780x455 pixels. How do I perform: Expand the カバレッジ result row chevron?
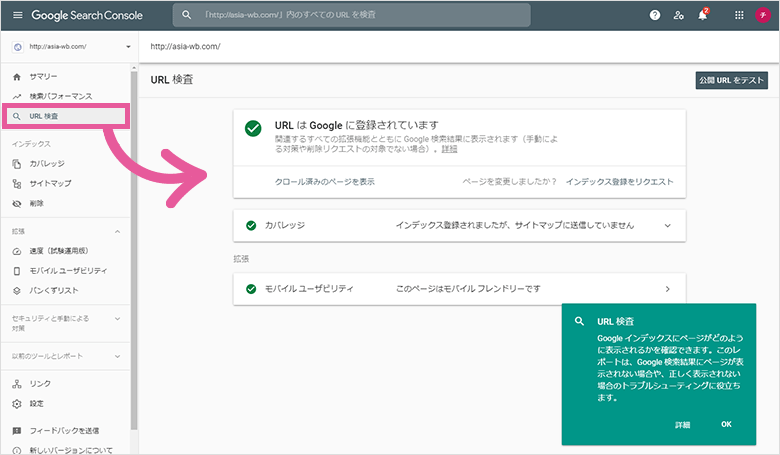pos(668,226)
